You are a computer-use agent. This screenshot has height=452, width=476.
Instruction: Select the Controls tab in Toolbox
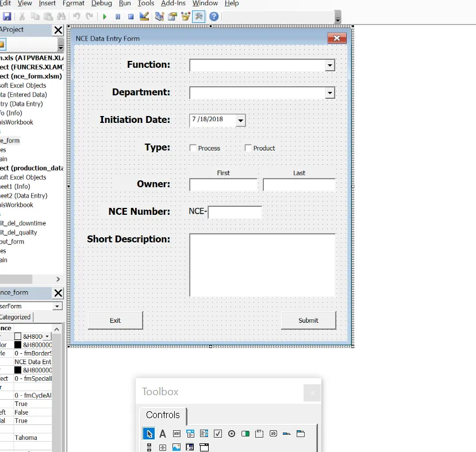click(163, 415)
